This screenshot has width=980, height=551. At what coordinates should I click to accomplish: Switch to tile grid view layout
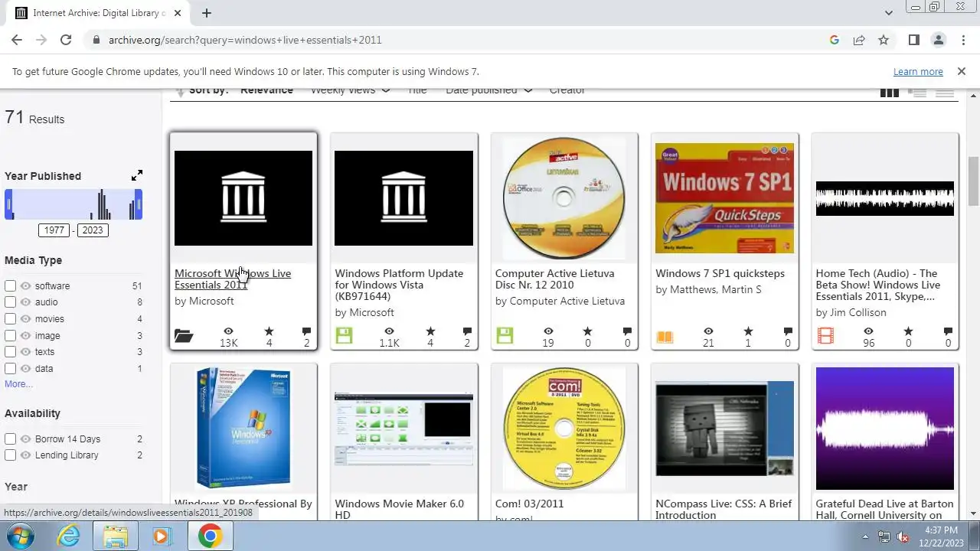click(890, 93)
